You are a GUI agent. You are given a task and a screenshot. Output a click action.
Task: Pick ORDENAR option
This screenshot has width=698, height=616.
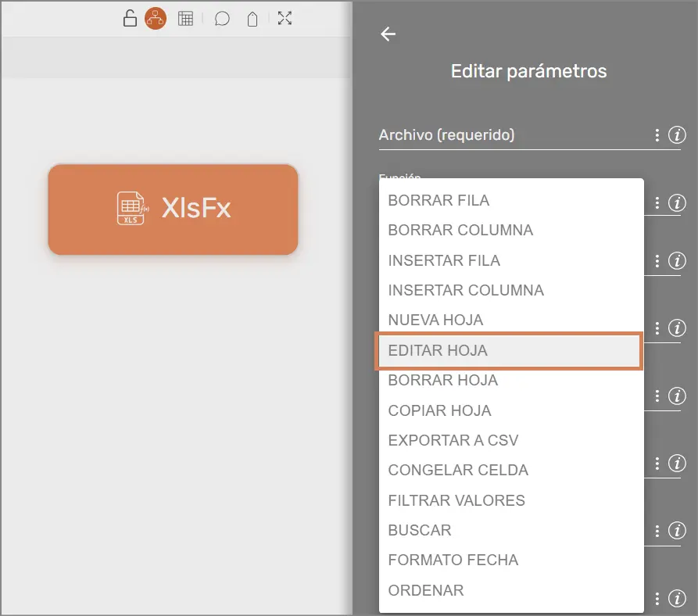click(511, 590)
